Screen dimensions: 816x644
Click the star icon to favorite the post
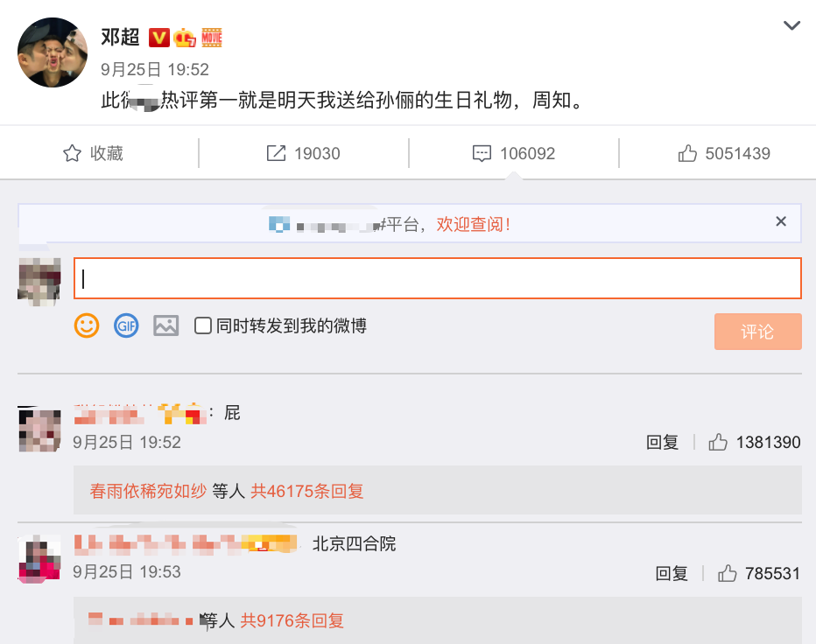(72, 154)
